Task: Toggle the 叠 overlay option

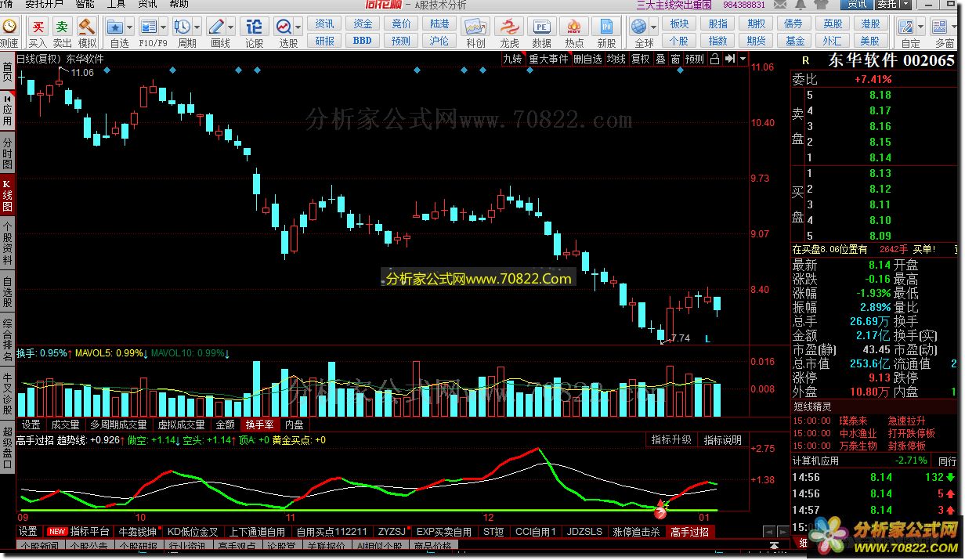Action: pyautogui.click(x=660, y=59)
